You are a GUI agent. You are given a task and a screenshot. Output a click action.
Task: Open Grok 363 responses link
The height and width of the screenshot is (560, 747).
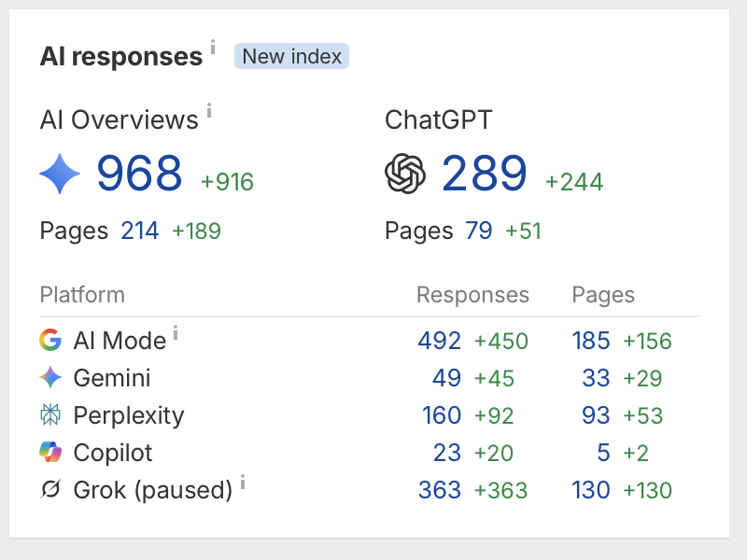(439, 490)
